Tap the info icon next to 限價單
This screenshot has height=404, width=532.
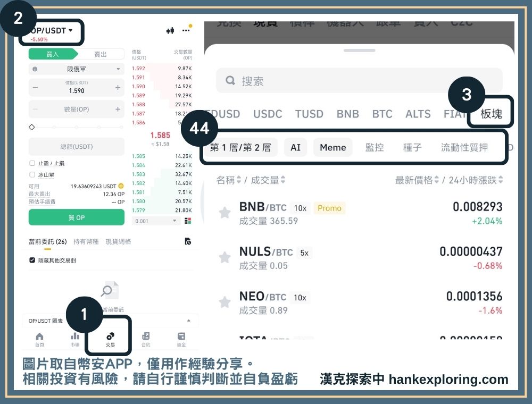tap(35, 69)
